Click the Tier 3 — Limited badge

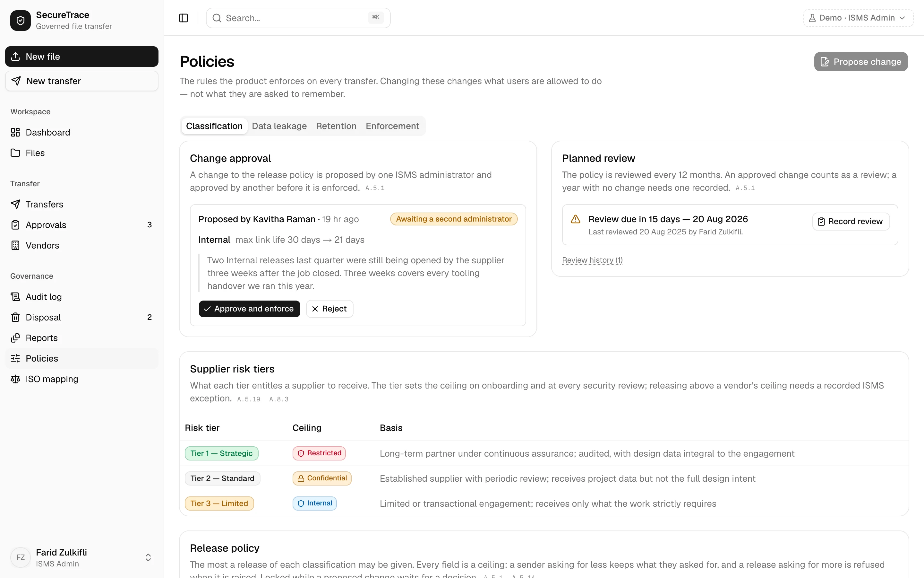coord(219,504)
